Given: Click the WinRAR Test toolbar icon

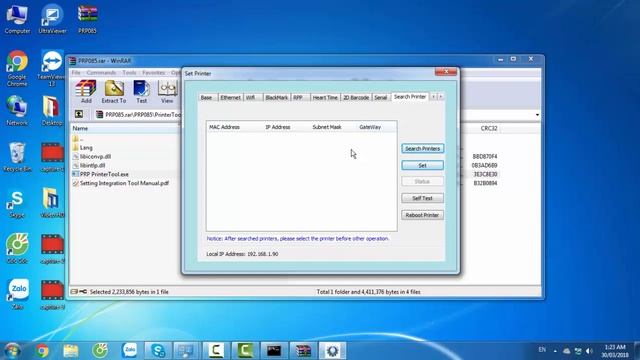Looking at the screenshot, I should click(x=142, y=91).
